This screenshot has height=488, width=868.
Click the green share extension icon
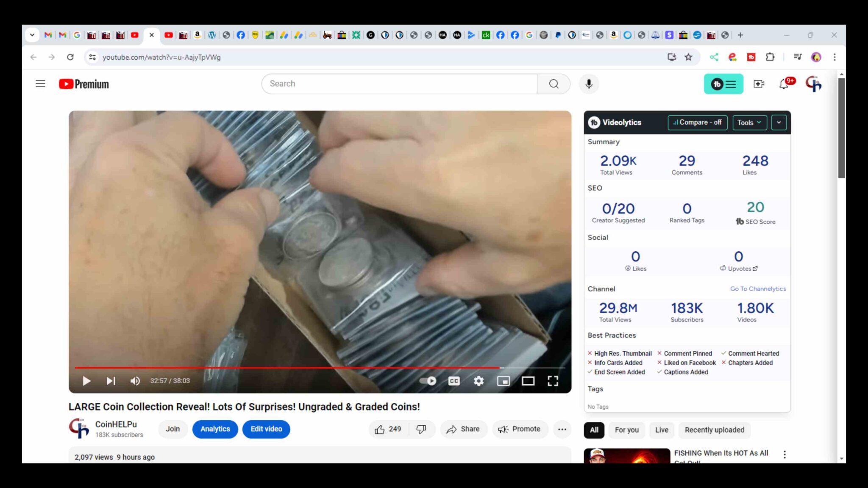[714, 57]
